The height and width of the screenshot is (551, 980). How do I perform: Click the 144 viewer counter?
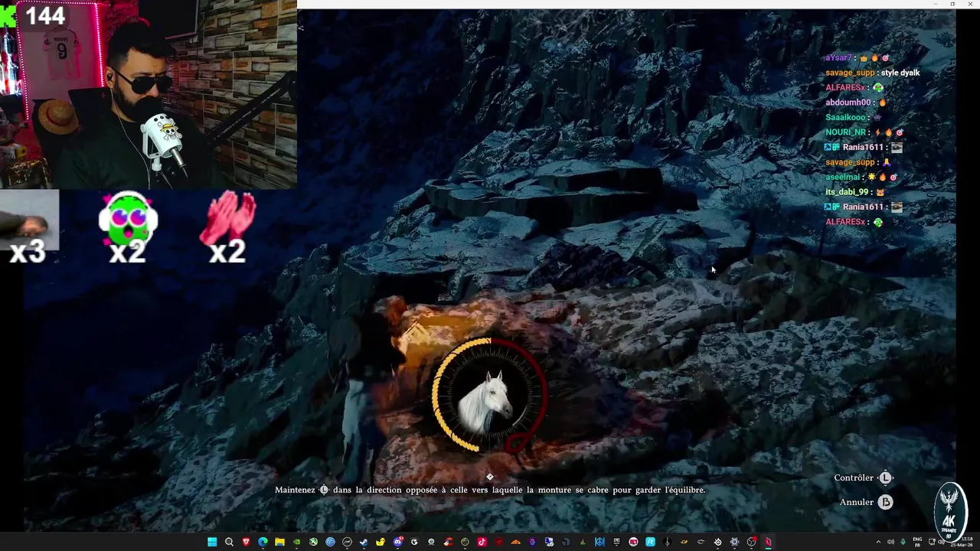pyautogui.click(x=46, y=15)
